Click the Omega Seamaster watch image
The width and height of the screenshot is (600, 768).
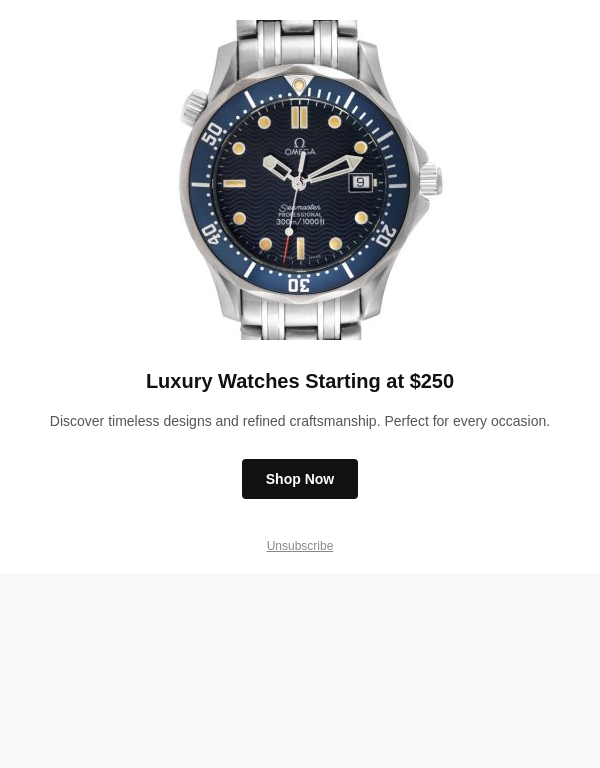pos(311,180)
